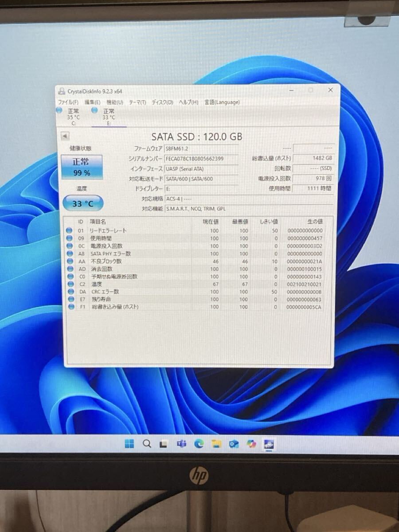Viewport: 399px width, 532px height.
Task: Click the status circle for 予期せぬ電源断回数 row
Action: click(70, 276)
